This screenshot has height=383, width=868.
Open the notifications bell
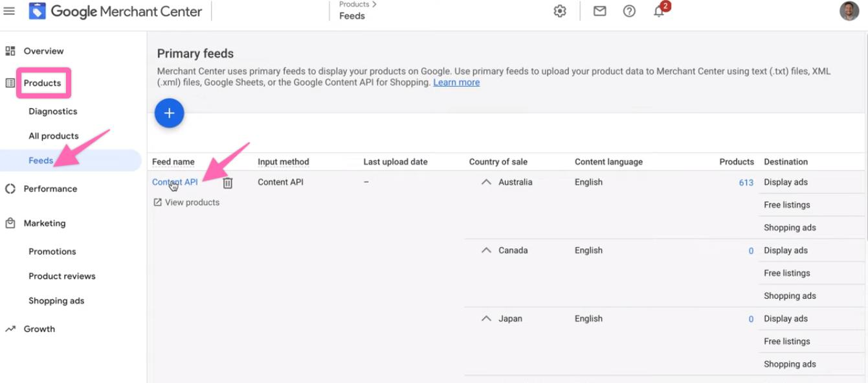[x=659, y=12]
